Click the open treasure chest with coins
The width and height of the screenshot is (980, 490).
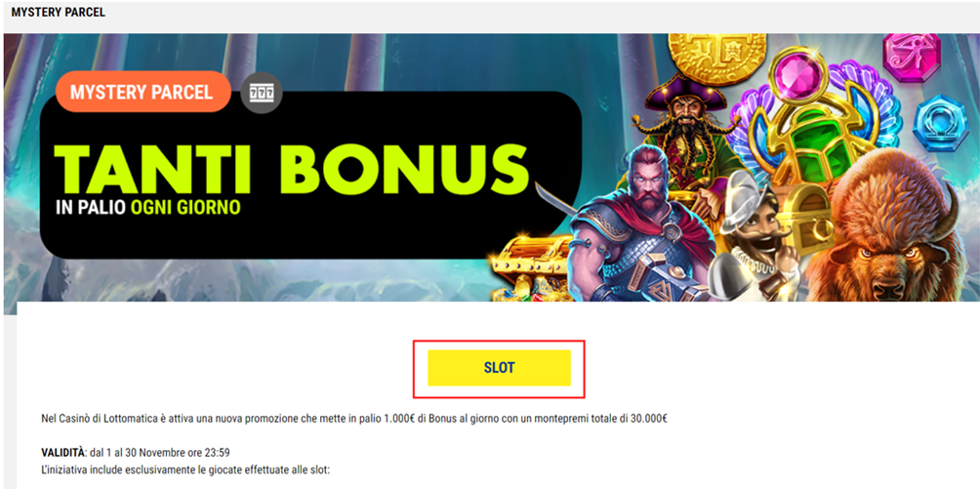pyautogui.click(x=530, y=267)
